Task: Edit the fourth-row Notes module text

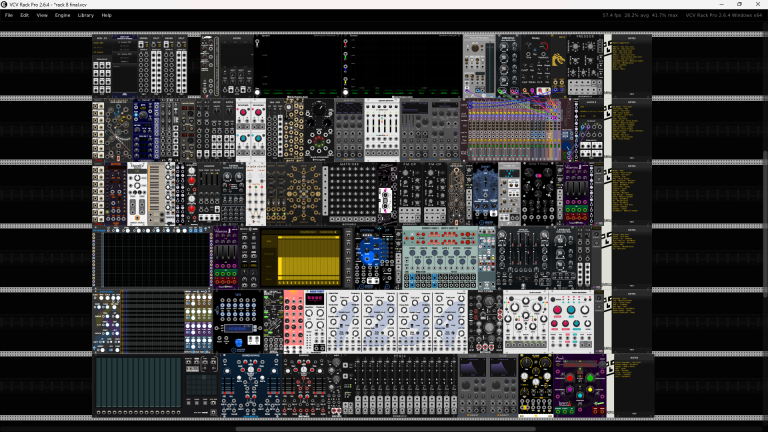Action: (x=632, y=258)
